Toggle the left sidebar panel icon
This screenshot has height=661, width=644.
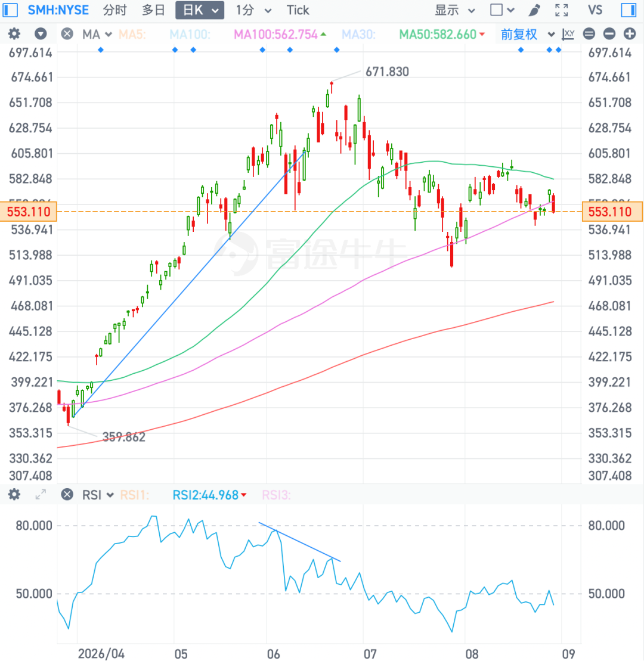10,10
